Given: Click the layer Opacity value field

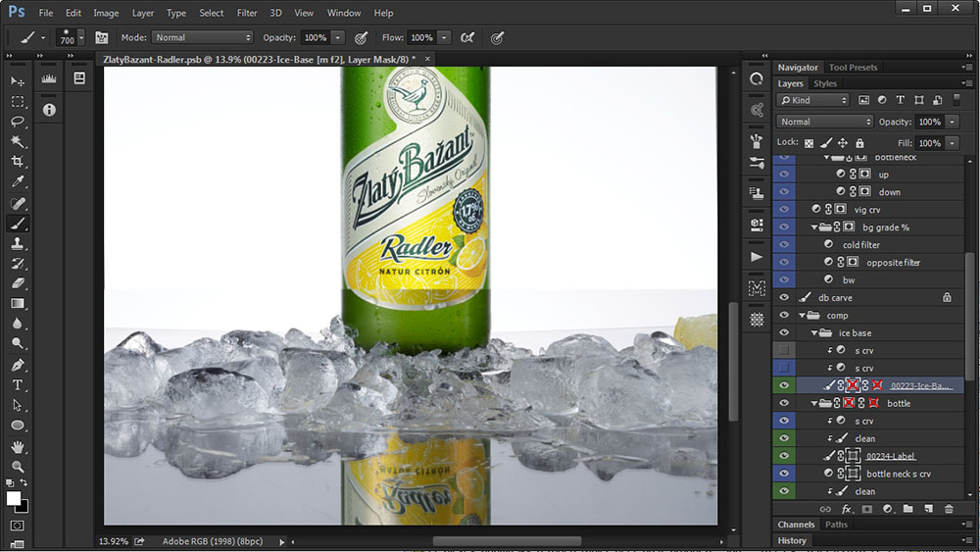Looking at the screenshot, I should (929, 122).
